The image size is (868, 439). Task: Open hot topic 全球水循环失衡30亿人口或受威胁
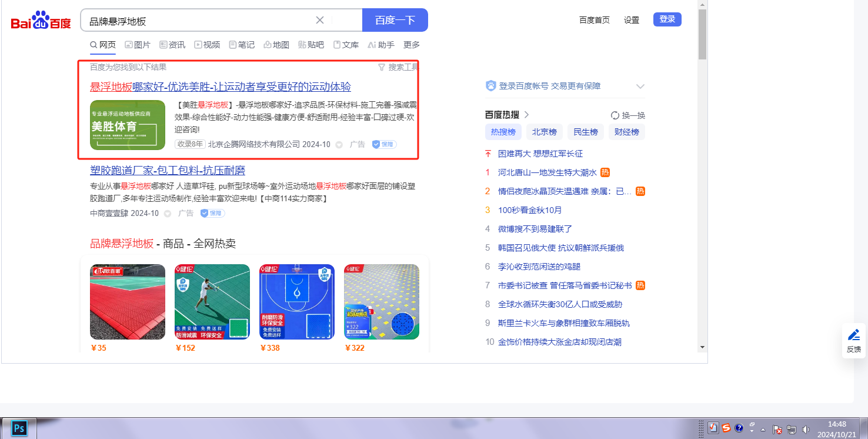(x=560, y=304)
